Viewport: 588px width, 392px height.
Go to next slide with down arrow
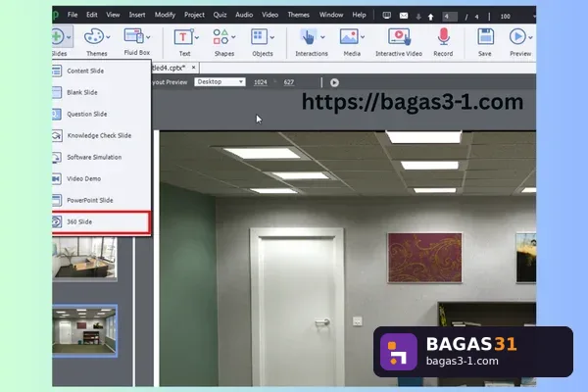tap(418, 17)
